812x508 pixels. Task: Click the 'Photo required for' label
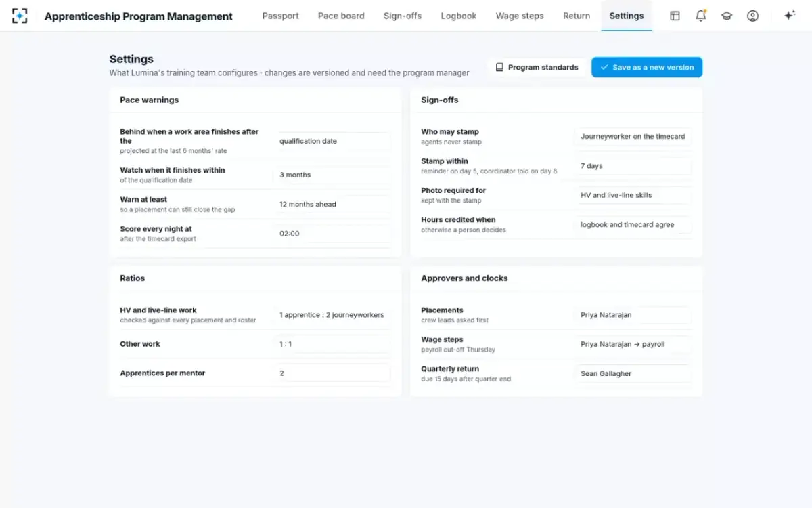pyautogui.click(x=453, y=190)
